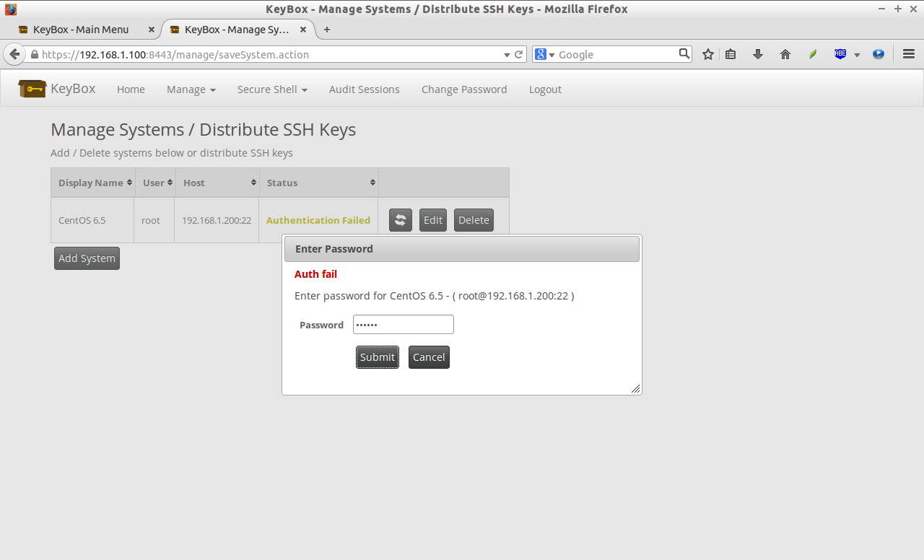Edit the CentOS 6.5 system
The width and height of the screenshot is (924, 560).
[433, 220]
